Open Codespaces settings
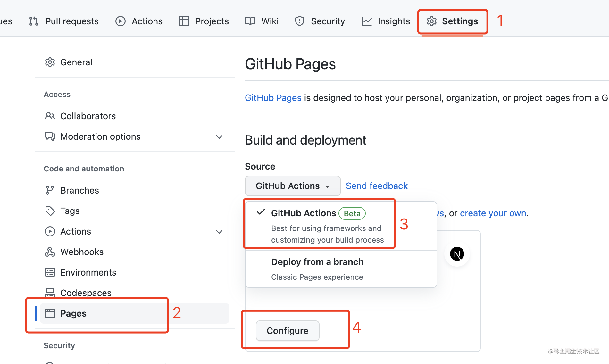 135,293
